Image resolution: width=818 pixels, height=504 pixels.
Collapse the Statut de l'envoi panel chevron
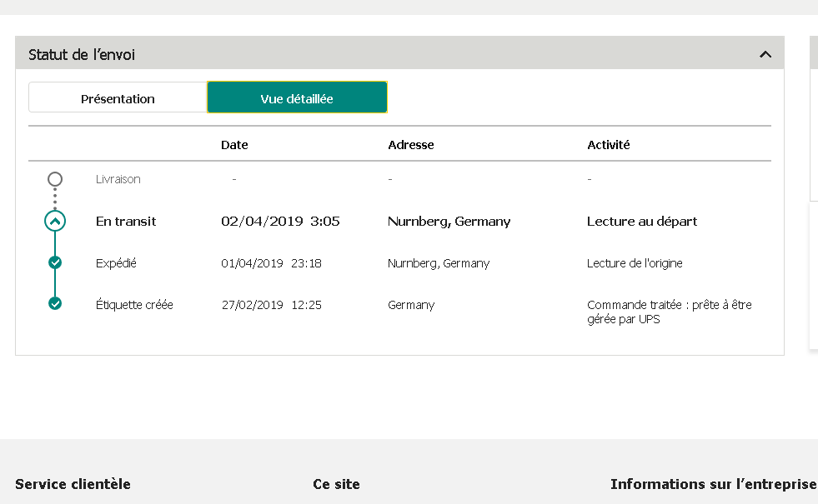765,54
